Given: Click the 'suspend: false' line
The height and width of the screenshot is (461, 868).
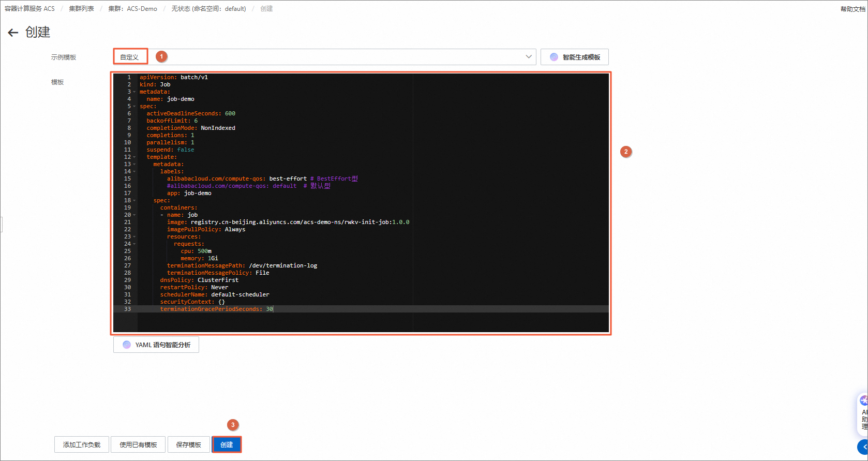Looking at the screenshot, I should [x=170, y=150].
